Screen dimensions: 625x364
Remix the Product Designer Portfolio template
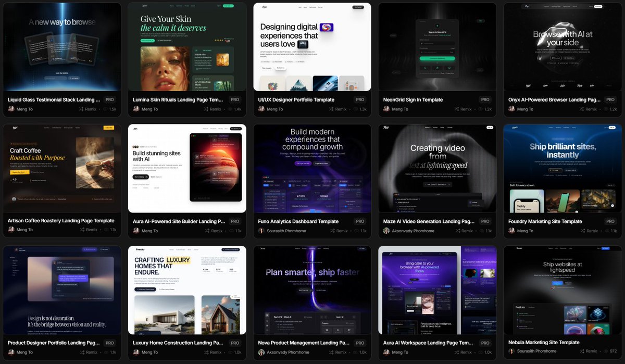pos(88,353)
